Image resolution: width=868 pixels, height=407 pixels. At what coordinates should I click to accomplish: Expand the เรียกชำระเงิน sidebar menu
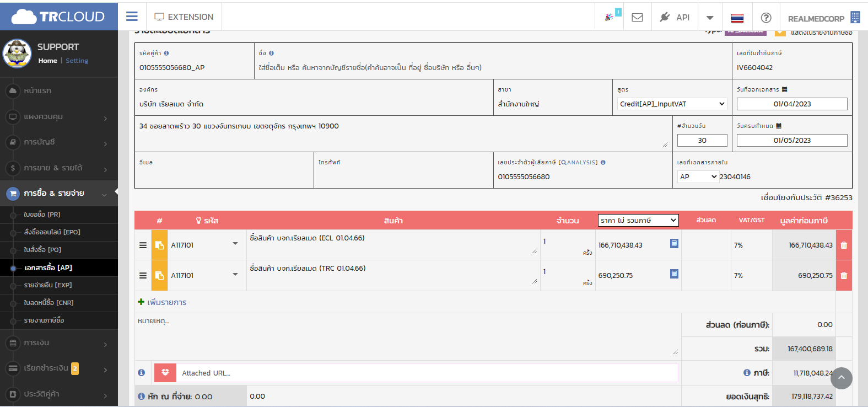(x=59, y=368)
